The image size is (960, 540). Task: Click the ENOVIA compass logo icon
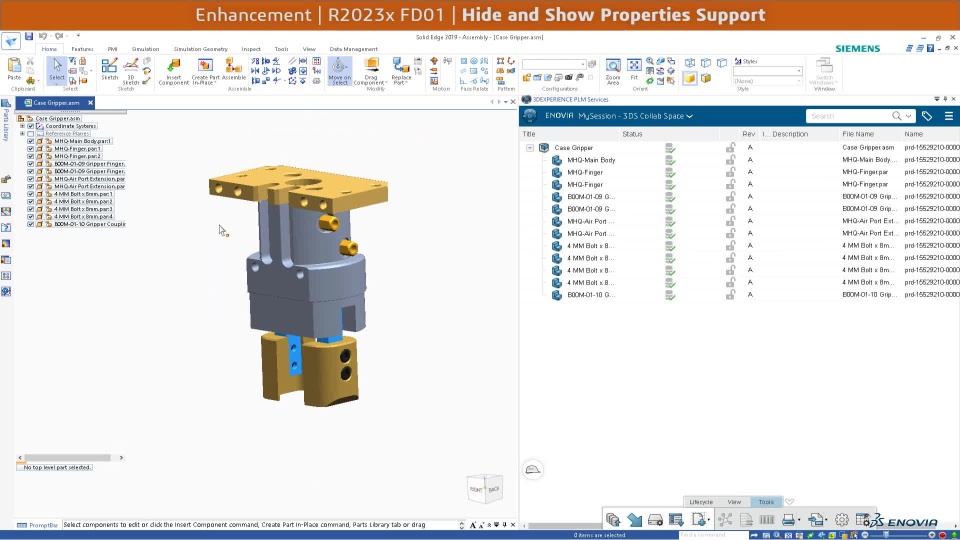pyautogui.click(x=530, y=116)
